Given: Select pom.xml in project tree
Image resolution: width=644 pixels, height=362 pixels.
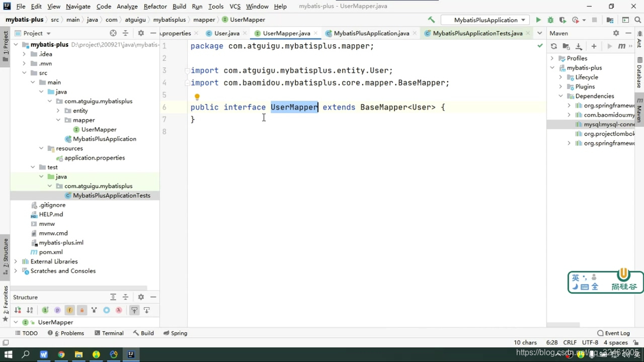Looking at the screenshot, I should click(51, 252).
